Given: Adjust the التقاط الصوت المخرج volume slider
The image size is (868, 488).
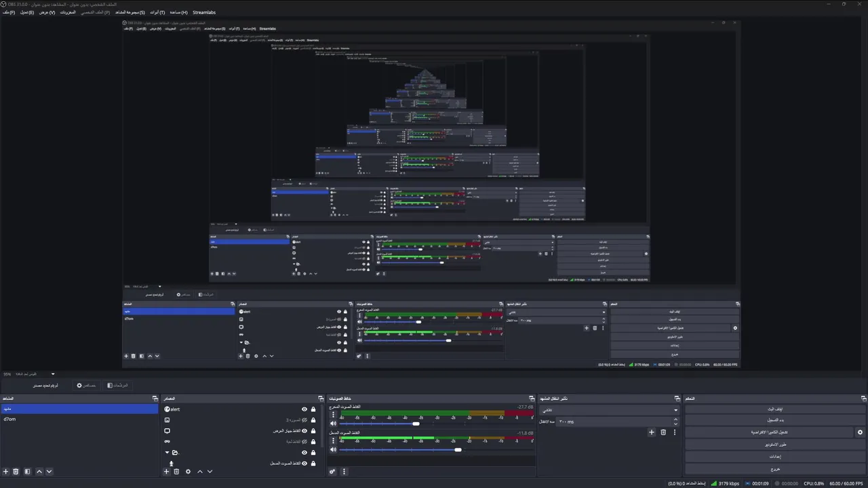Looking at the screenshot, I should 416,424.
